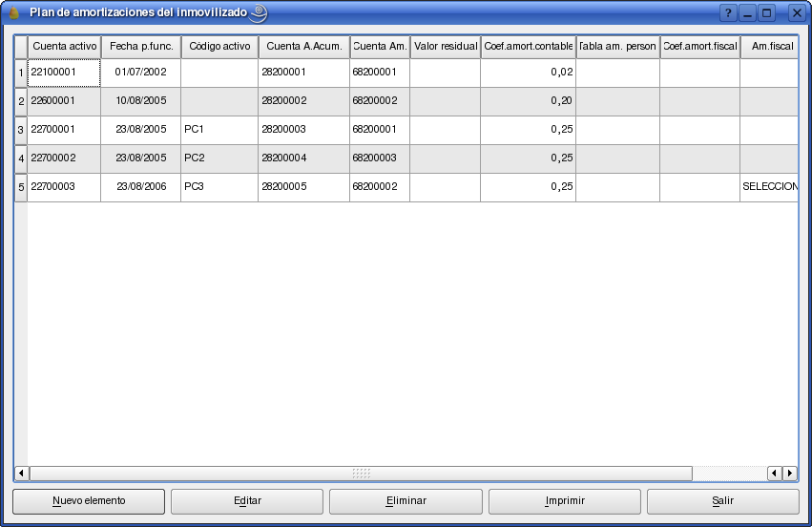Select row header number 4

21,158
